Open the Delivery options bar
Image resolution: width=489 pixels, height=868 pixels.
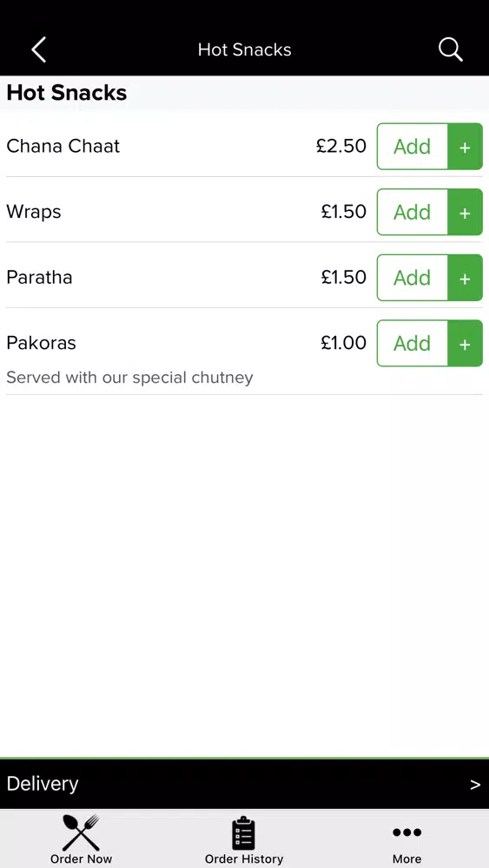244,784
